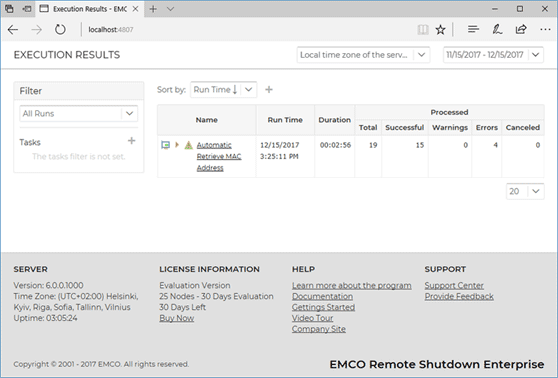
Task: Click set tabs aside arrow icon
Action: pyautogui.click(x=26, y=9)
